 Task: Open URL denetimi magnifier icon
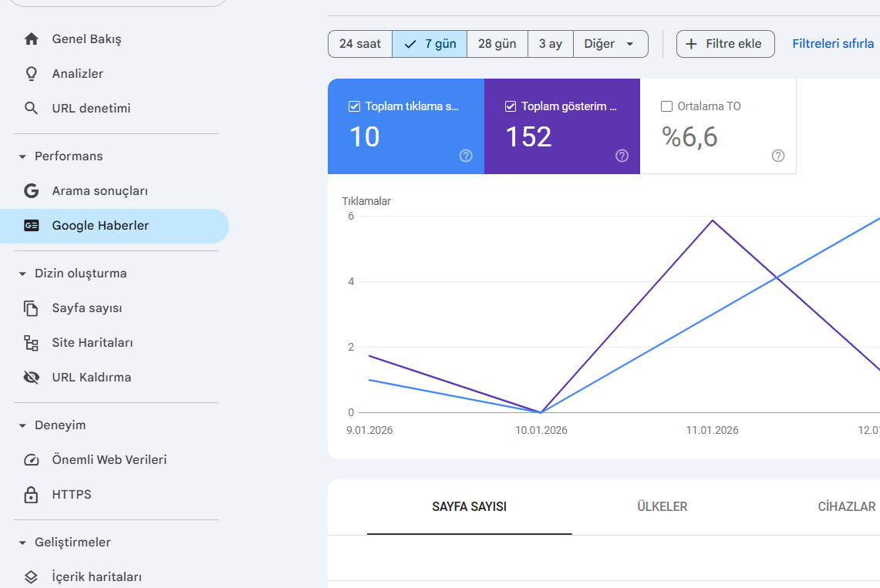click(x=32, y=108)
